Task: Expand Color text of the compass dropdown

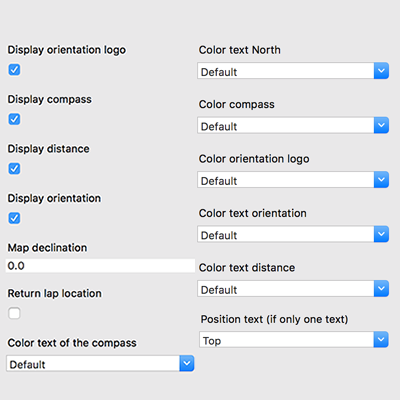Action: [x=100, y=363]
